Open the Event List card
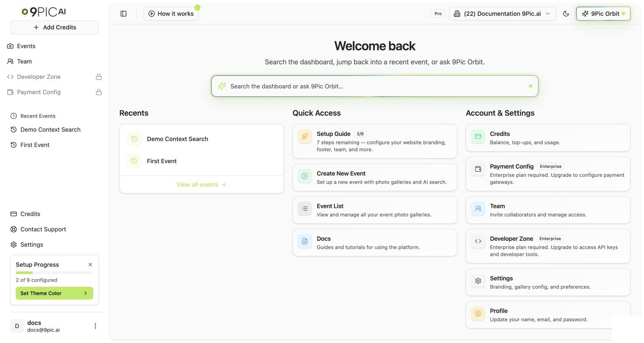The height and width of the screenshot is (343, 644). pyautogui.click(x=375, y=210)
